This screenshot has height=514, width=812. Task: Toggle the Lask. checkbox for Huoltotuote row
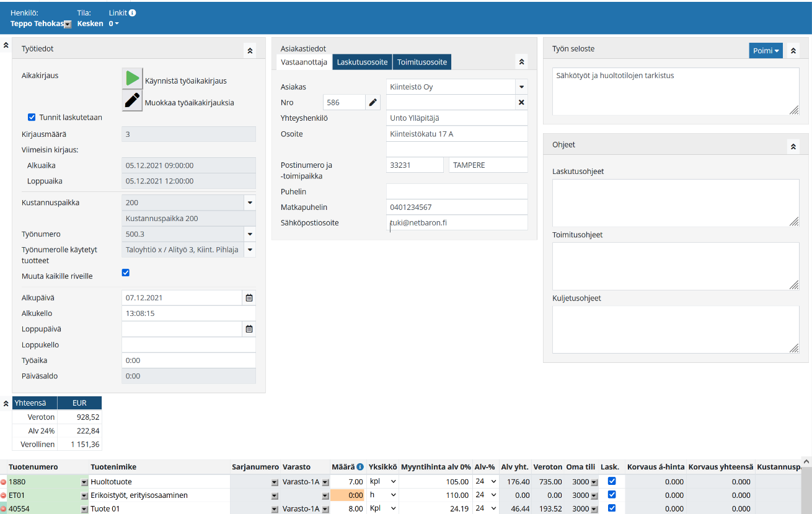612,481
